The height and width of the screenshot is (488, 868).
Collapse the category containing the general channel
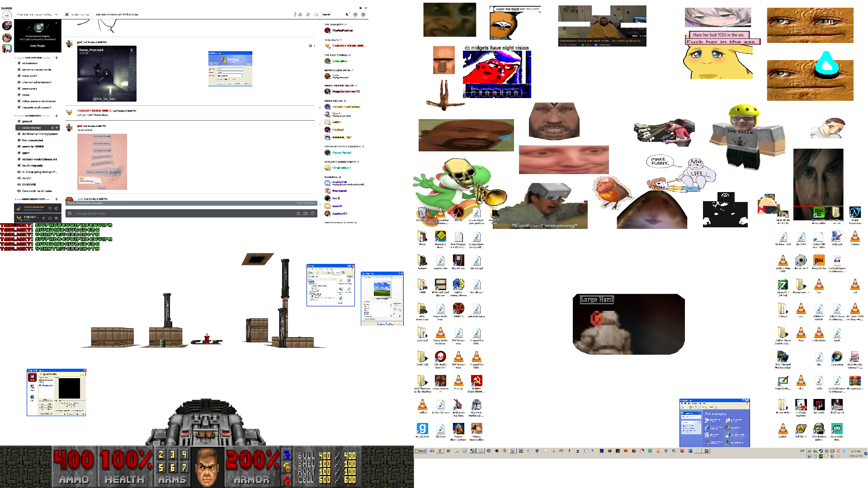(x=36, y=116)
